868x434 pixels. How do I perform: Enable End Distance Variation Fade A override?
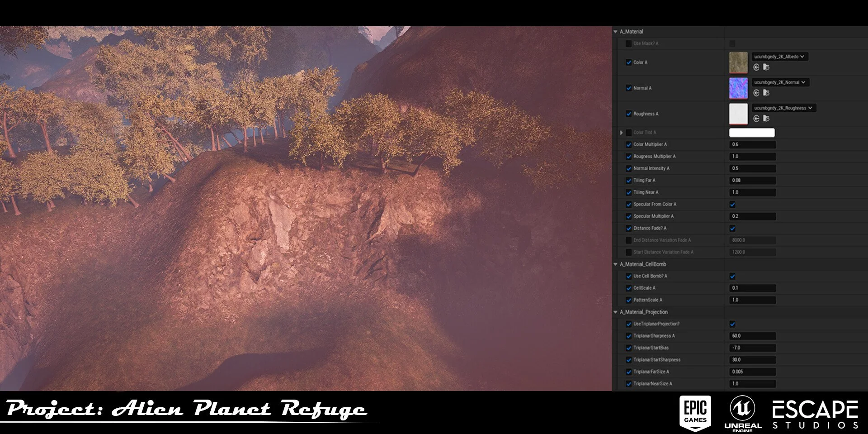coord(628,240)
